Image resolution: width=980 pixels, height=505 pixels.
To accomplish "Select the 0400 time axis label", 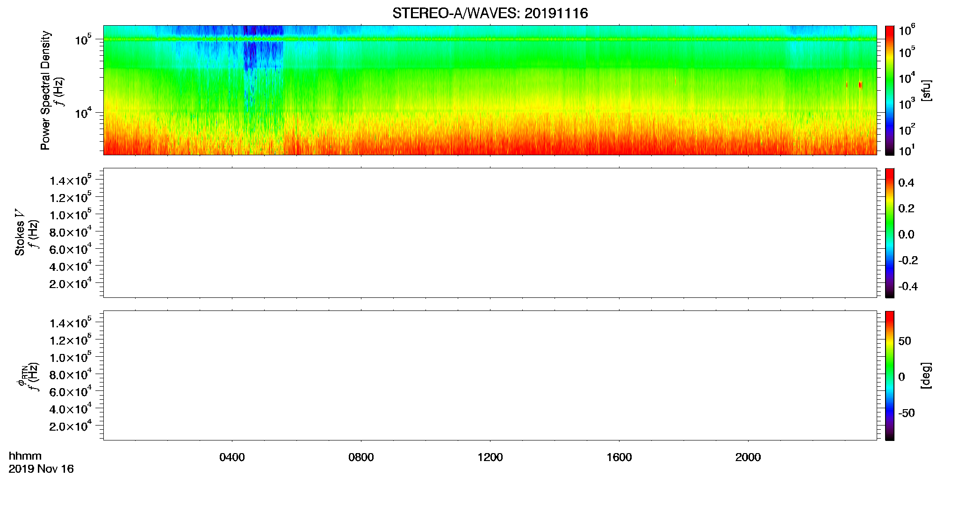I will [232, 457].
